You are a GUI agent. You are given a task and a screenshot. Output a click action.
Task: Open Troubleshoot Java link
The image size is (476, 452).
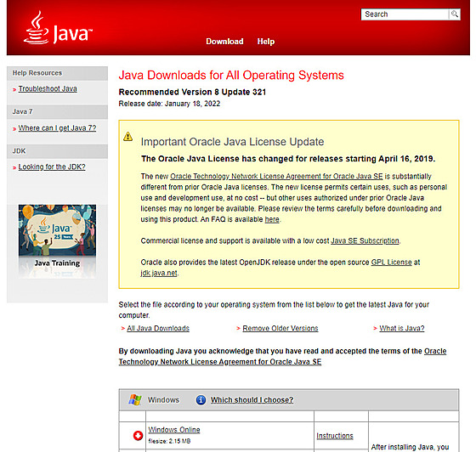[48, 89]
